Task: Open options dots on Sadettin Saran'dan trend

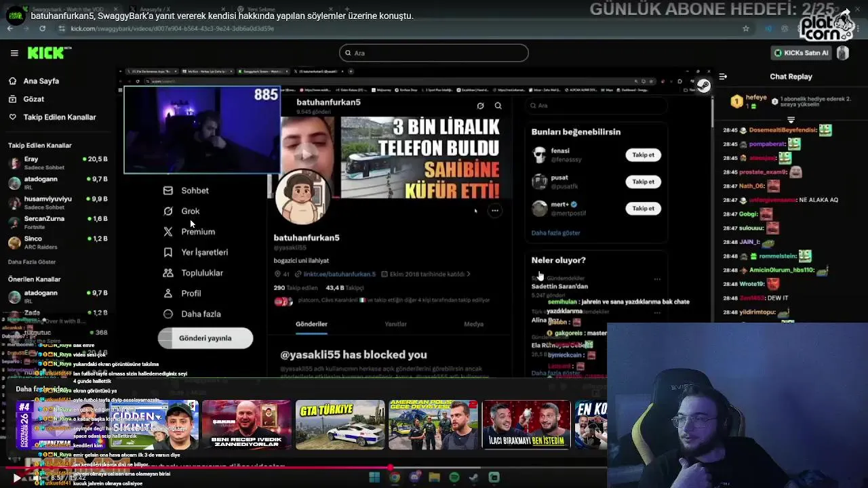Action: [657, 279]
